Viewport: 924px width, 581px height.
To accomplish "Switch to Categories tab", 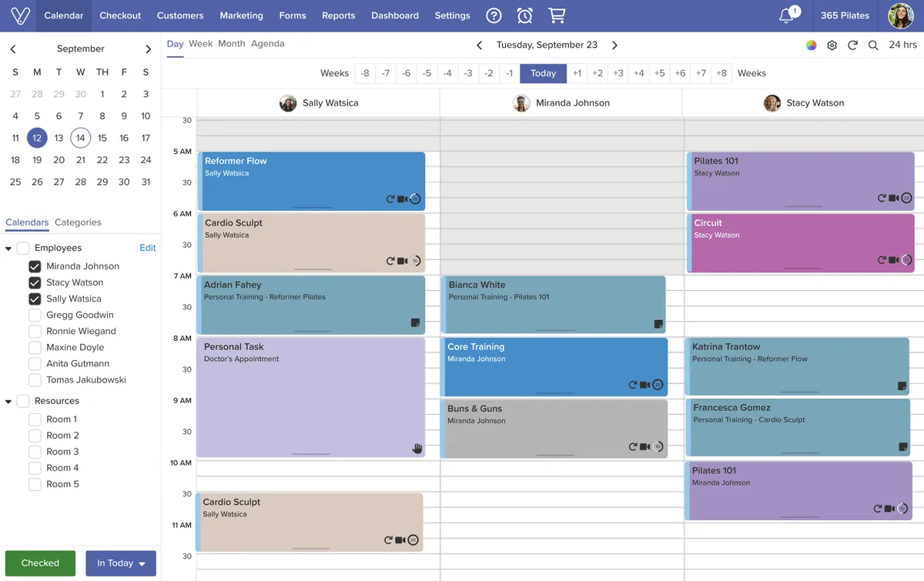I will [78, 222].
